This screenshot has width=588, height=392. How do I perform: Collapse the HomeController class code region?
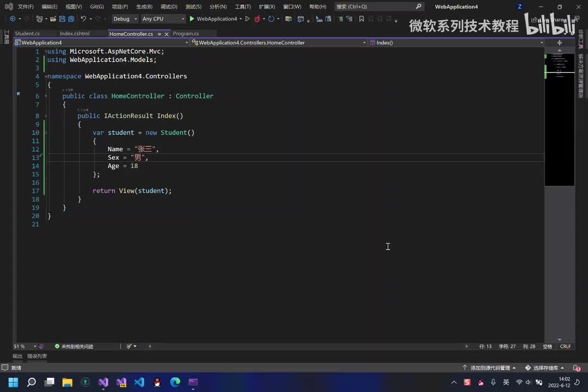46,96
